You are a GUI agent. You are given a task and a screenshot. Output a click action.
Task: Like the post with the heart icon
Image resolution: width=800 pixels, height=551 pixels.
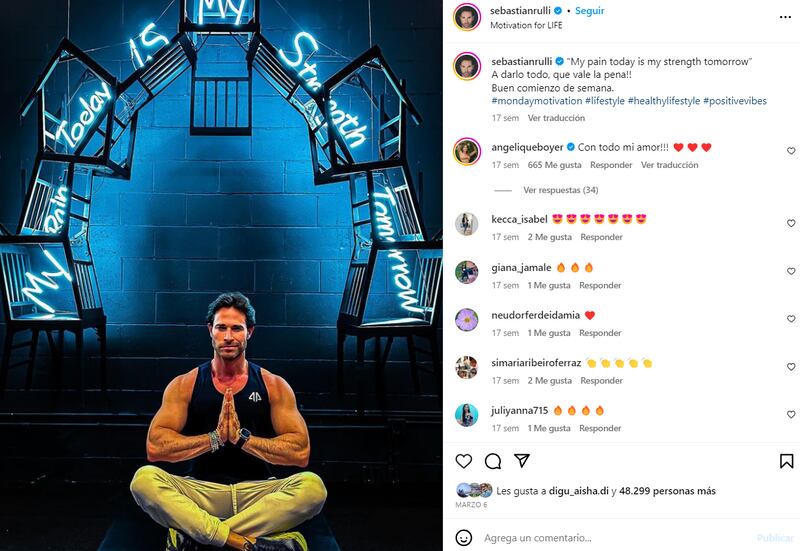coord(463,461)
